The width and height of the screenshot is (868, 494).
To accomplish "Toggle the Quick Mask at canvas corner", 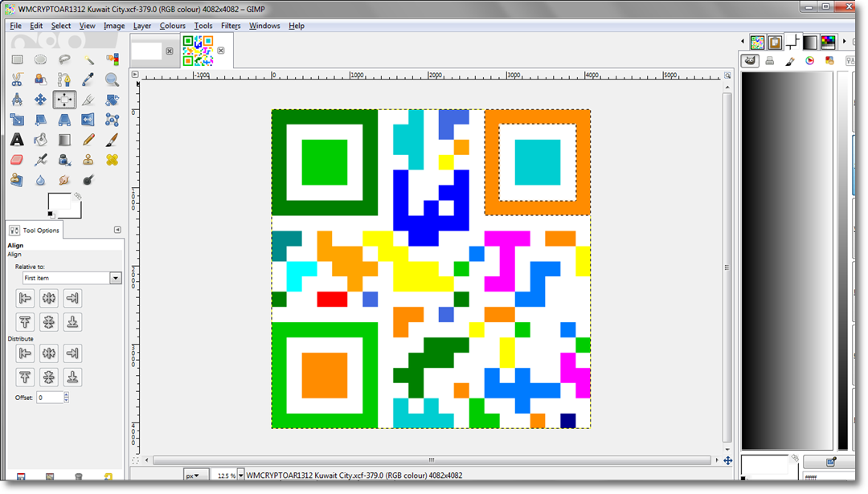I will [x=135, y=460].
